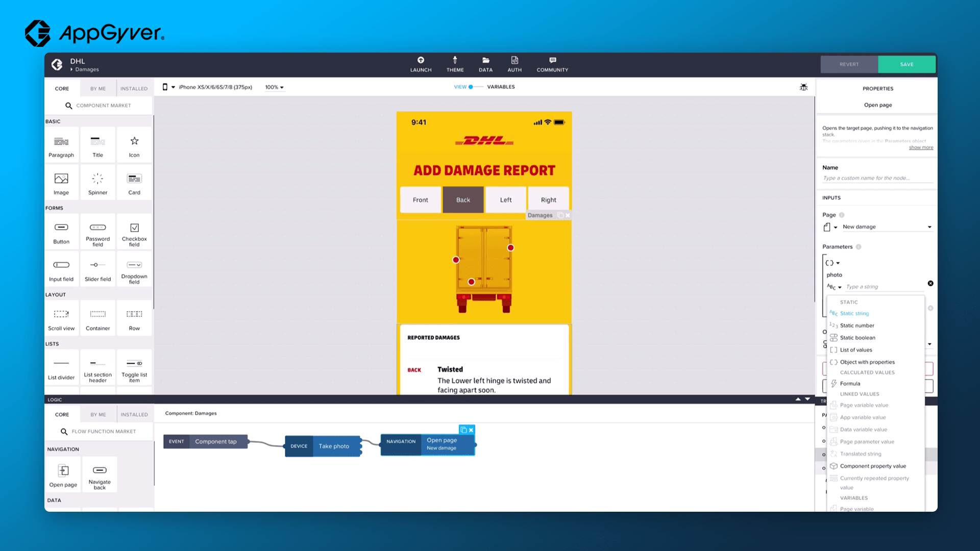Click the 100% zoom level dropdown

(275, 87)
